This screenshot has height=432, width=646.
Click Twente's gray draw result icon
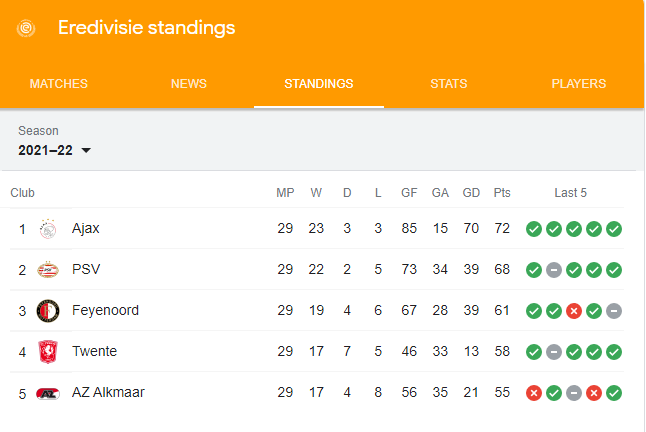click(554, 352)
